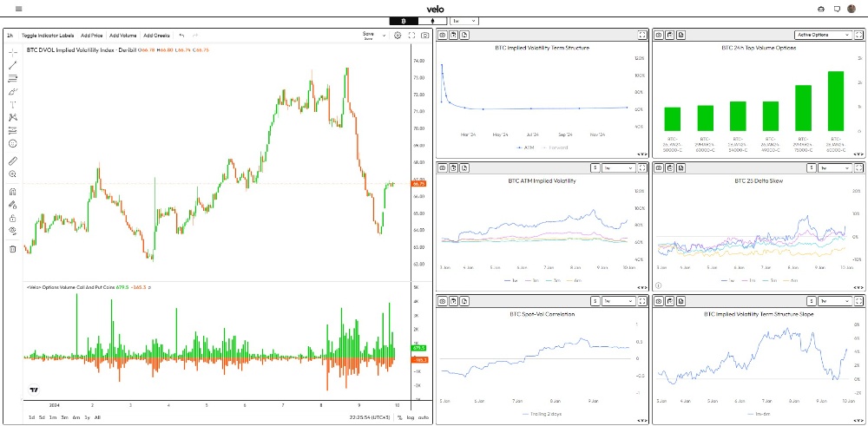Click Add Volume button

[x=122, y=36]
